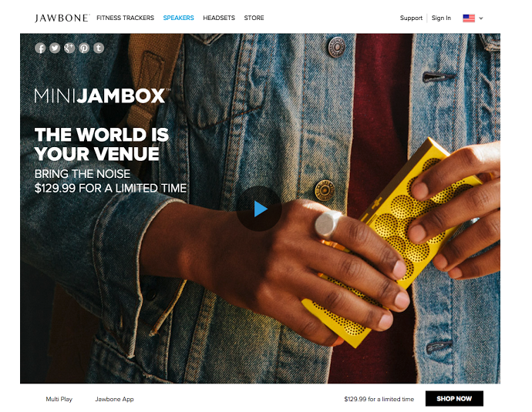The height and width of the screenshot is (412, 532).
Task: Open the Headsets section
Action: 219,18
